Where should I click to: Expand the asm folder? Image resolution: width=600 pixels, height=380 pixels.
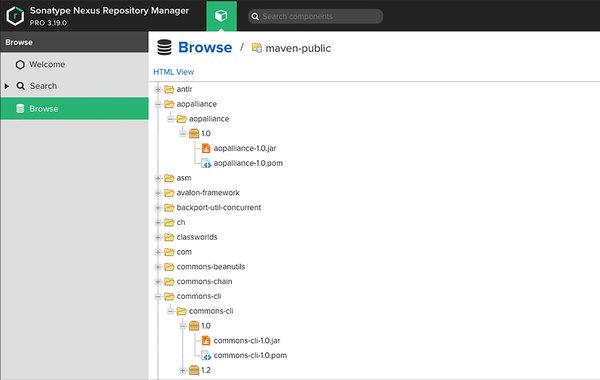click(158, 178)
